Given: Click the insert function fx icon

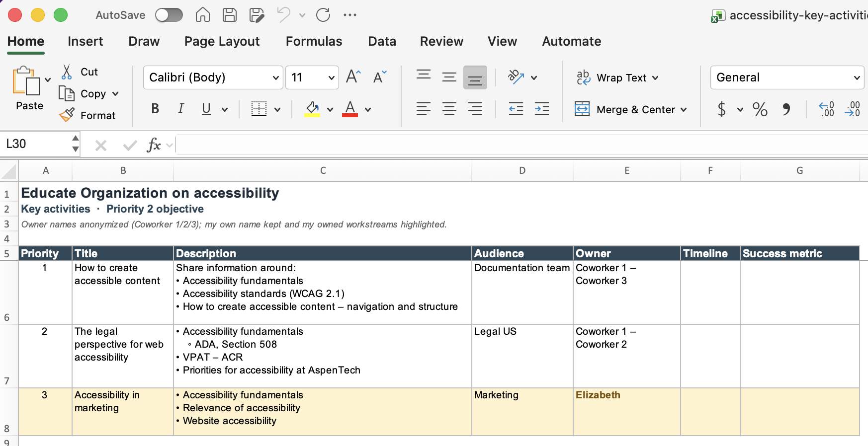Looking at the screenshot, I should pyautogui.click(x=154, y=145).
